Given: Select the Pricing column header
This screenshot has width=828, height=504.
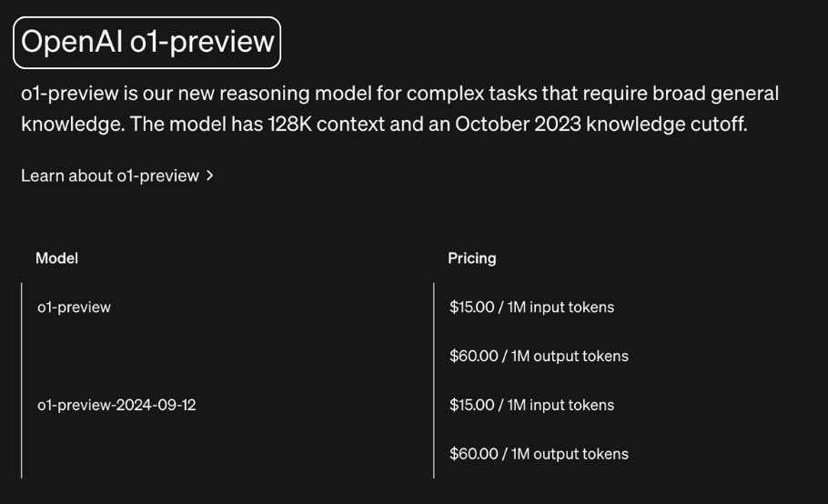Looking at the screenshot, I should coord(471,258).
